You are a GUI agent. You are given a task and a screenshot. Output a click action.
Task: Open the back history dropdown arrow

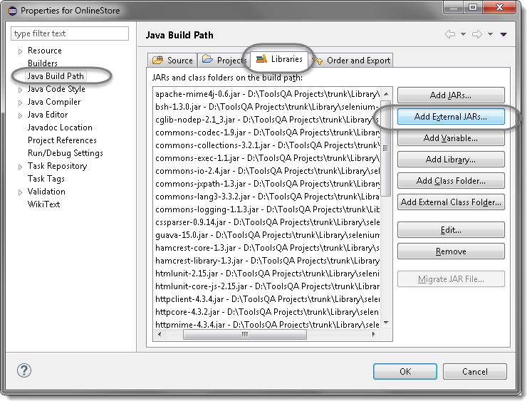click(x=463, y=34)
